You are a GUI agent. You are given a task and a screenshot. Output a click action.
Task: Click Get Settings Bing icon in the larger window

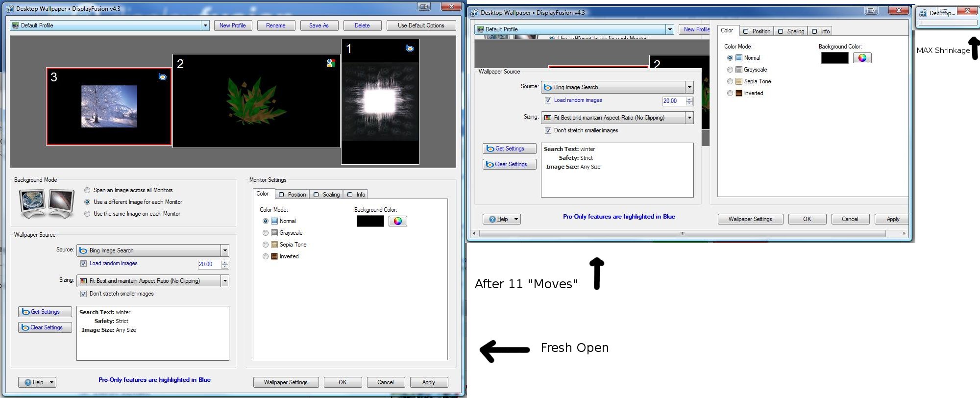pos(26,312)
